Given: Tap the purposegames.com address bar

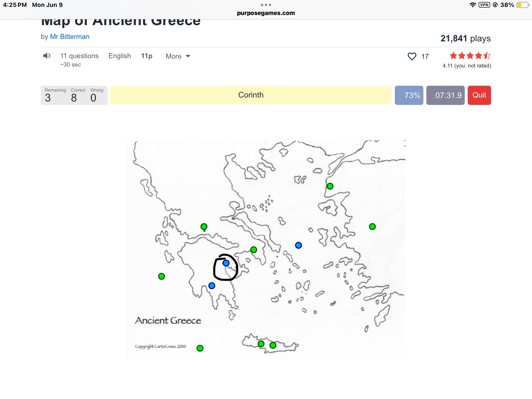Looking at the screenshot, I should (266, 13).
